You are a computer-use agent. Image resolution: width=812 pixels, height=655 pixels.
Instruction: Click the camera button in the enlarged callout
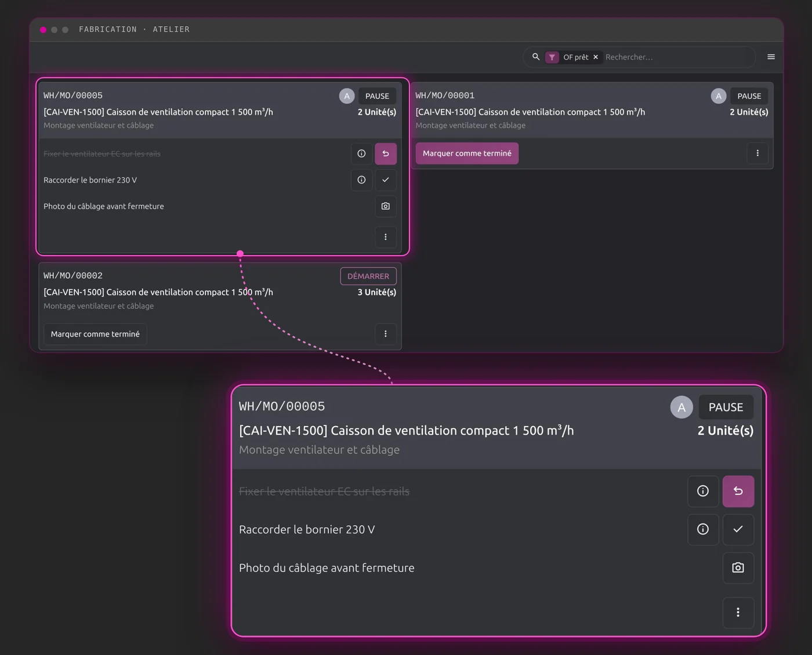[x=738, y=567]
